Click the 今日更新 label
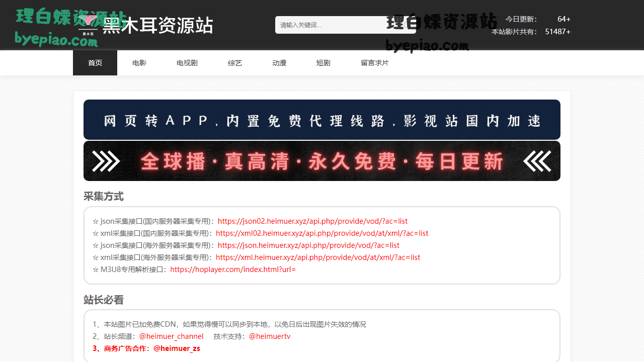 [521, 19]
